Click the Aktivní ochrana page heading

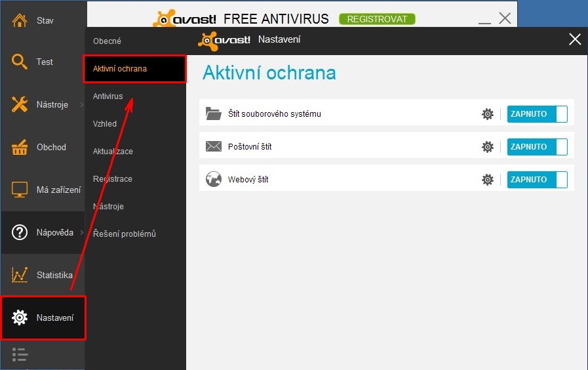pos(269,72)
